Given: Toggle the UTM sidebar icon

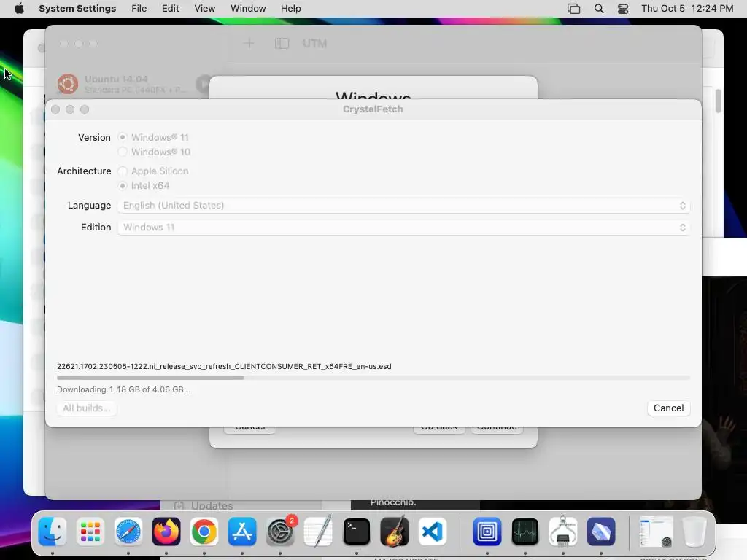Looking at the screenshot, I should [x=282, y=43].
